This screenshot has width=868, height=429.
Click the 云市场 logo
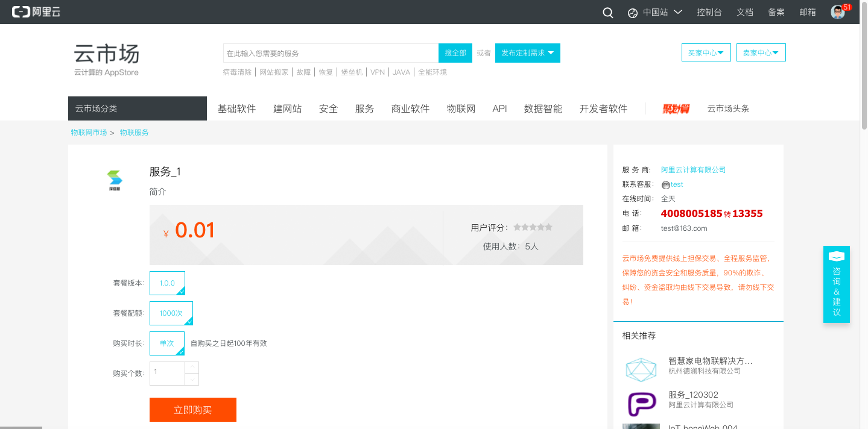pos(107,60)
